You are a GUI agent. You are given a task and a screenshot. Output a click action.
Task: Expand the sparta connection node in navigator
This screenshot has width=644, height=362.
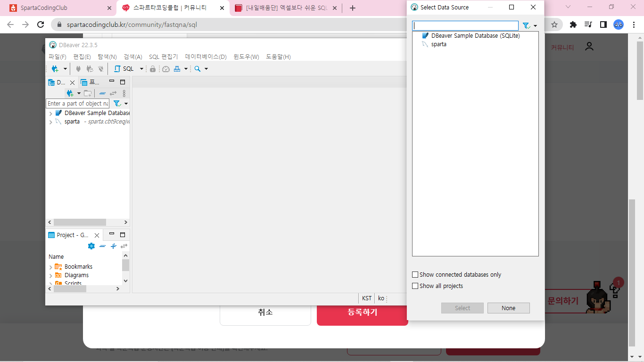[51, 122]
